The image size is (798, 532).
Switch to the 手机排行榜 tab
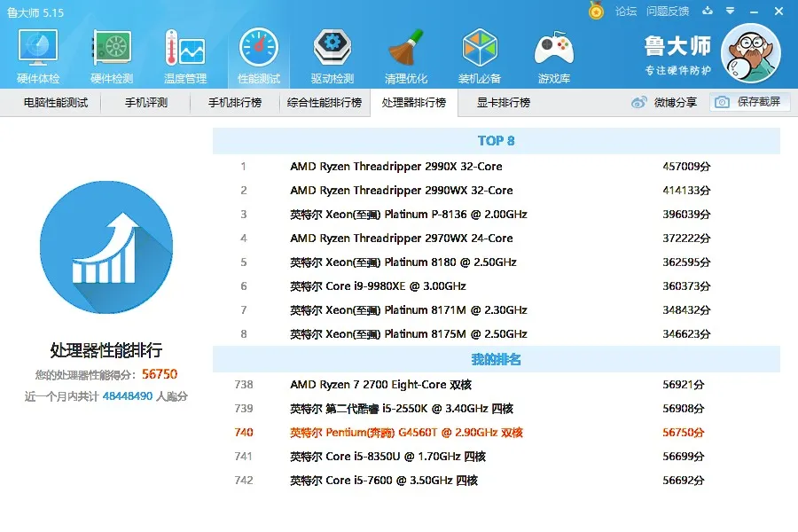point(235,103)
